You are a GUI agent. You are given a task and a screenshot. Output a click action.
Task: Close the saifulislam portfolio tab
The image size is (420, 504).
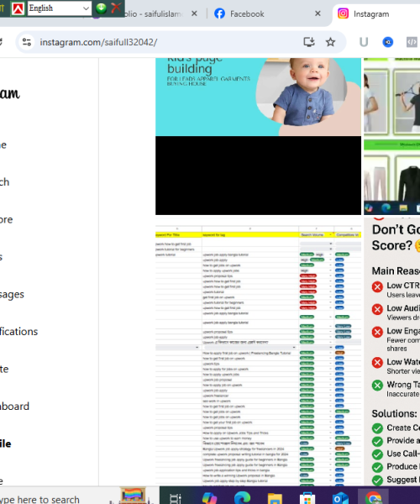click(194, 13)
